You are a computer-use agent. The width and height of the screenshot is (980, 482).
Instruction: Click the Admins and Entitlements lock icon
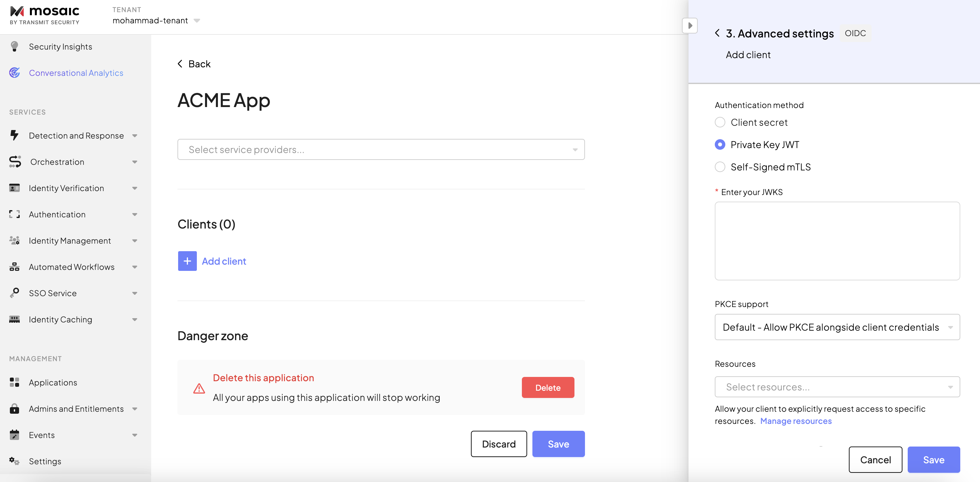click(x=14, y=408)
